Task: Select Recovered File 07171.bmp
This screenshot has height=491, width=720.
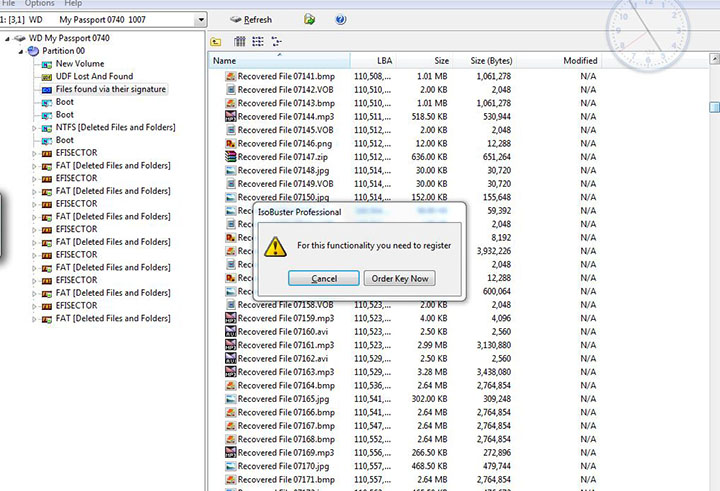Action: tap(286, 479)
